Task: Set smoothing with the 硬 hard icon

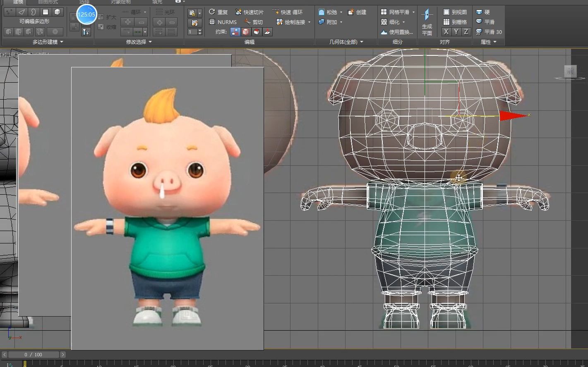Action: pyautogui.click(x=479, y=12)
